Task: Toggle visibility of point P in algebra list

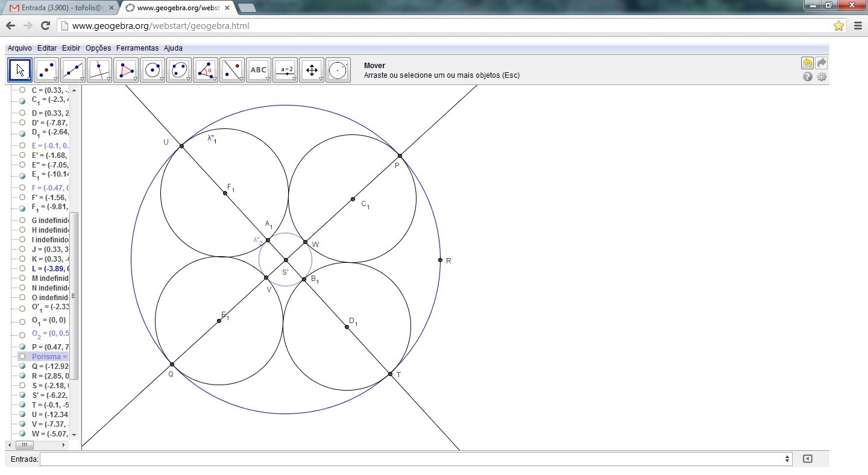Action: [x=22, y=347]
